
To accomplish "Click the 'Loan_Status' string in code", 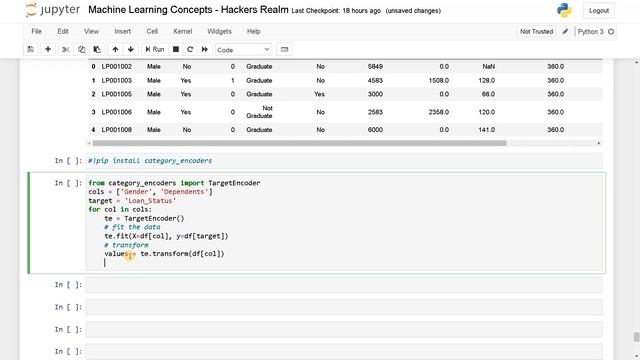I will 150,201.
